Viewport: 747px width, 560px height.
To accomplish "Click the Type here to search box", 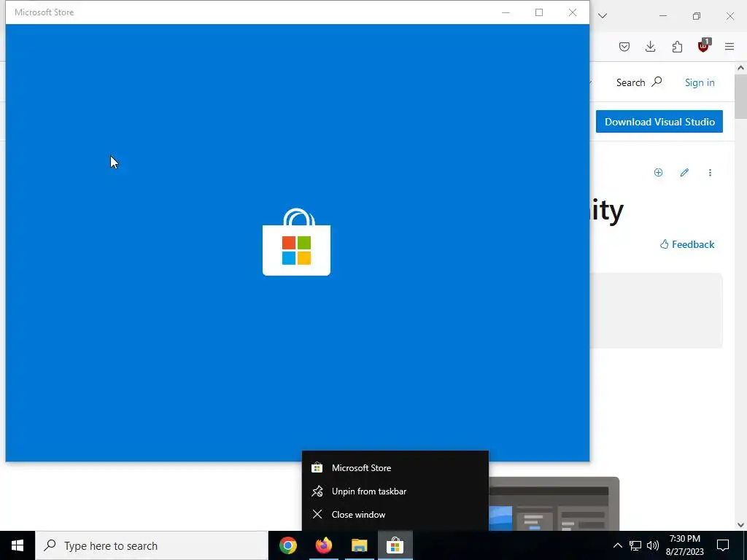I will (x=152, y=545).
